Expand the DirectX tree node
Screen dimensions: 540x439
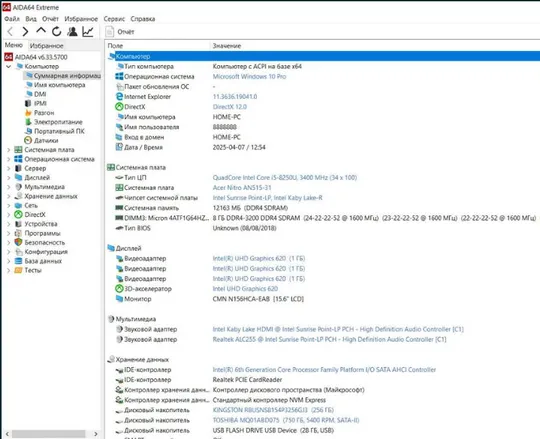(9, 215)
